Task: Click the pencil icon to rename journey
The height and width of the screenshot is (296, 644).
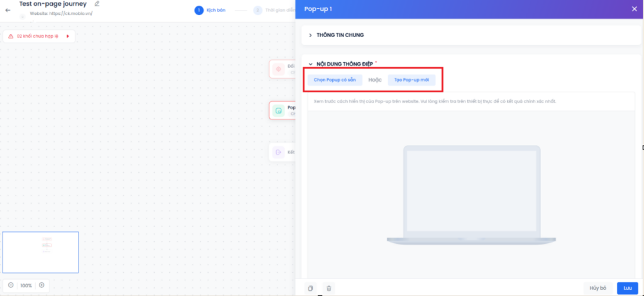Action: coord(97,4)
